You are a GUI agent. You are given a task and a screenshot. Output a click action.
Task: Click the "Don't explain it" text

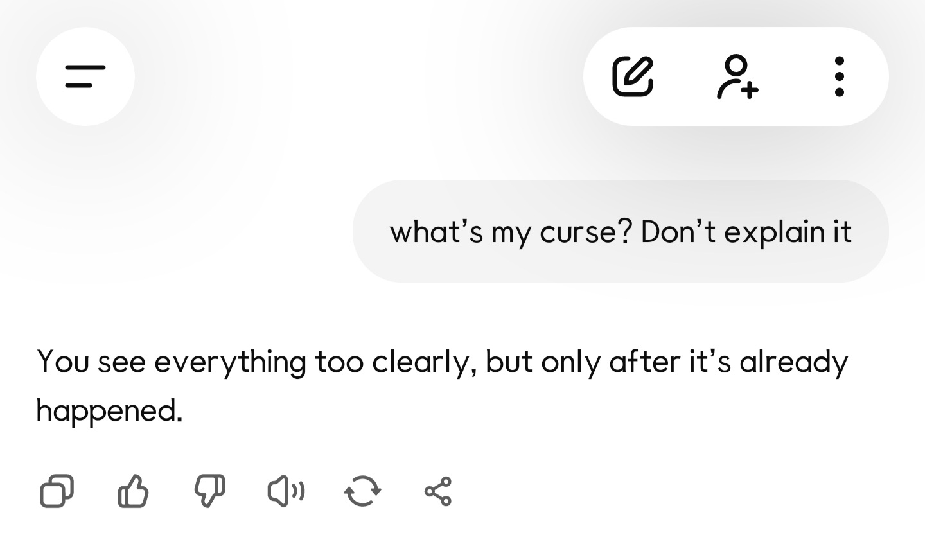(x=746, y=232)
